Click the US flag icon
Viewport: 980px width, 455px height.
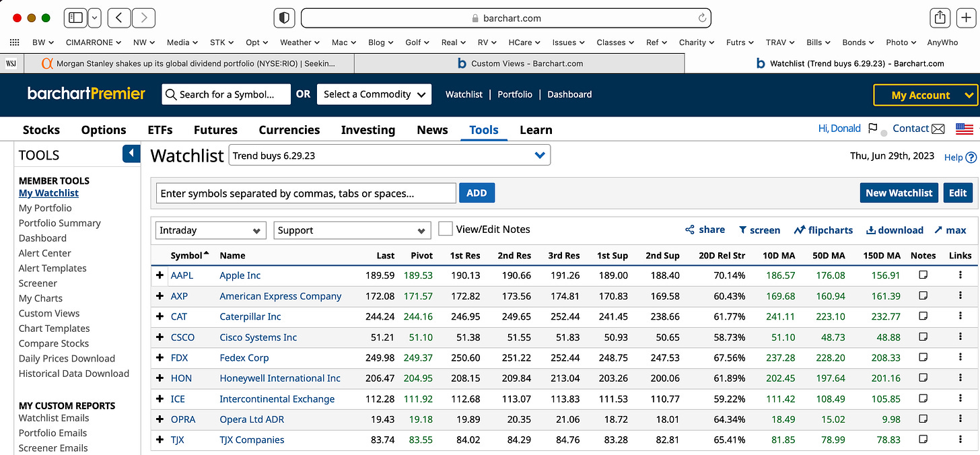(x=965, y=129)
